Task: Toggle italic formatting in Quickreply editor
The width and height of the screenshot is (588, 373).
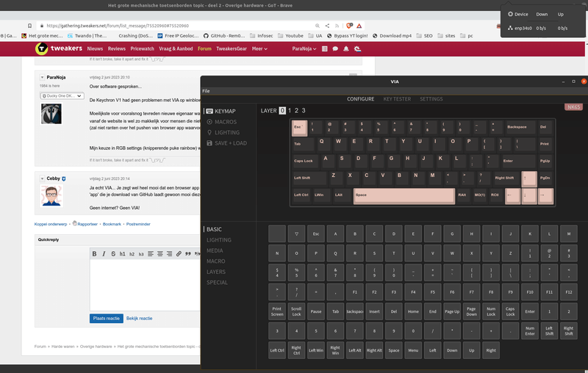Action: pos(104,254)
